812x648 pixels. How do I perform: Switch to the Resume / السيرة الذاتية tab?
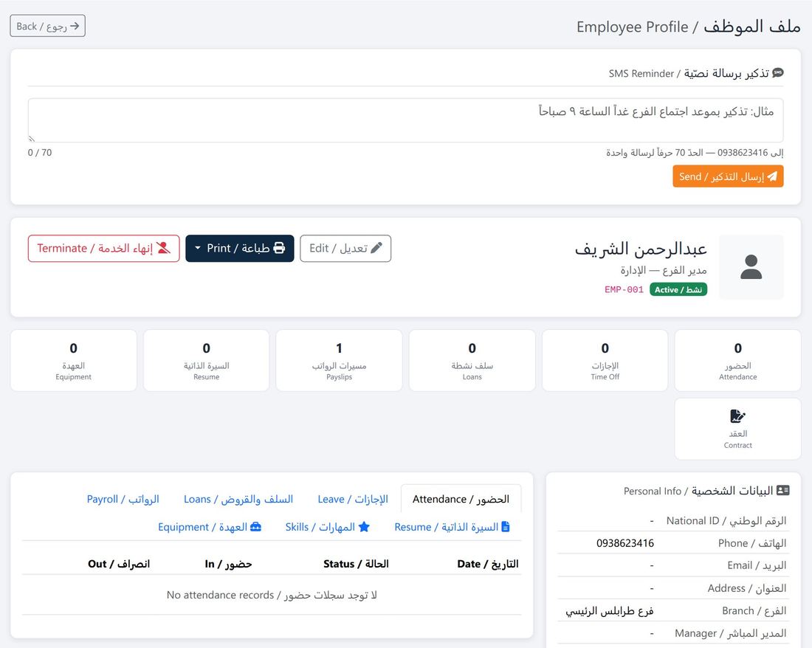[452, 527]
